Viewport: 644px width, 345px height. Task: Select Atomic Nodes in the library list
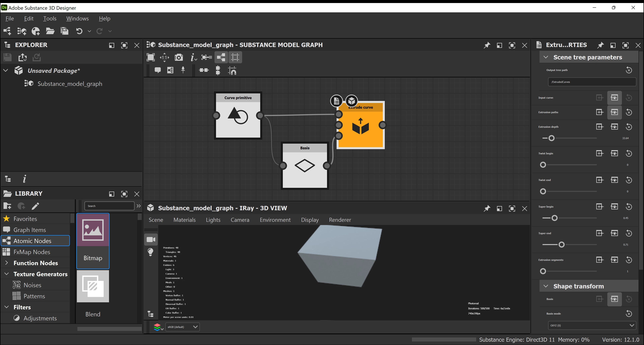pyautogui.click(x=32, y=241)
